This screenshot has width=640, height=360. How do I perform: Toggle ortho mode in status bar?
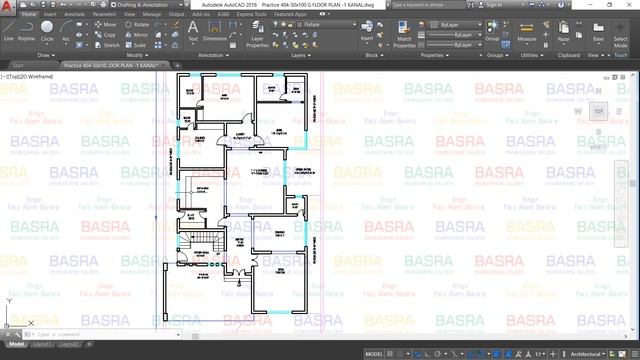[427, 354]
